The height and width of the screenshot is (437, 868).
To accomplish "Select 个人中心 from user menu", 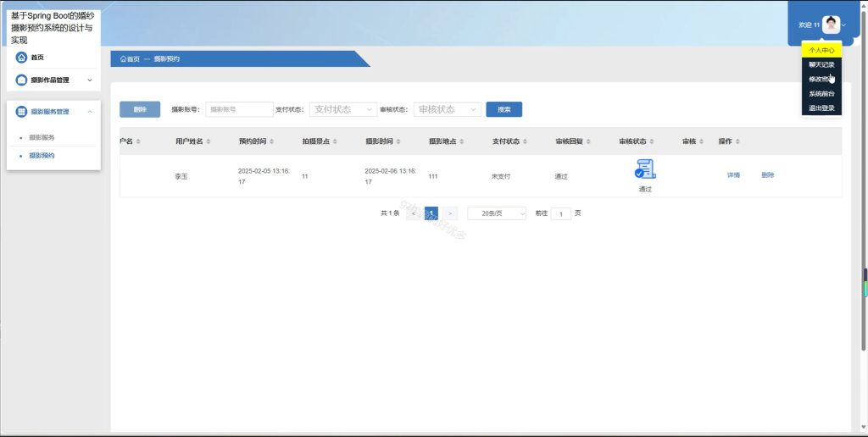I will click(821, 50).
